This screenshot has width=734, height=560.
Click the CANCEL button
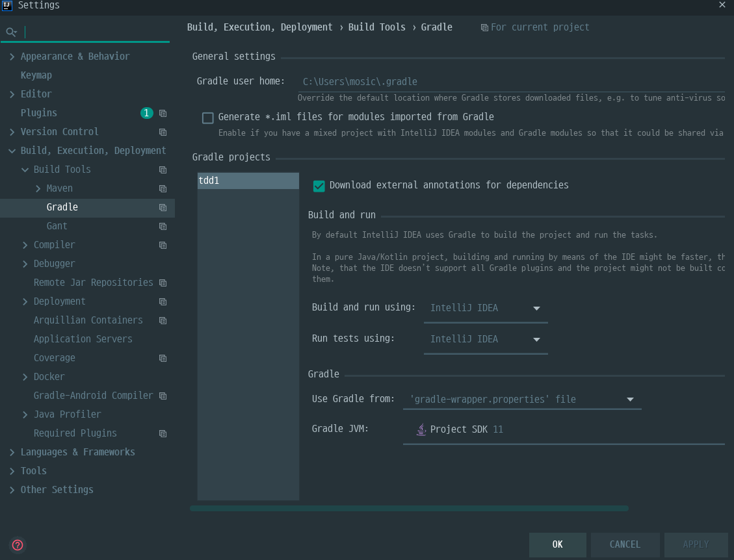click(x=625, y=544)
